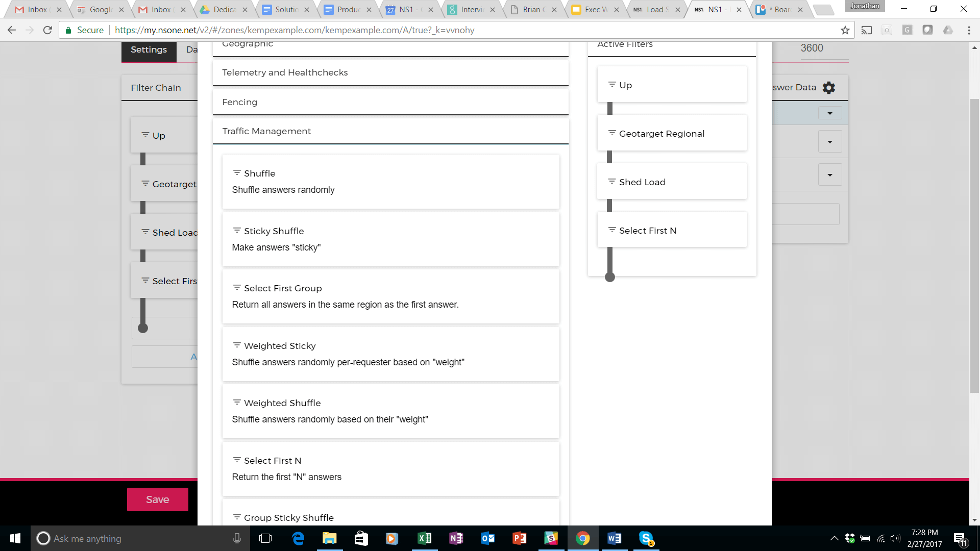The width and height of the screenshot is (980, 551).
Task: Click the Chrome cast icon
Action: [867, 30]
